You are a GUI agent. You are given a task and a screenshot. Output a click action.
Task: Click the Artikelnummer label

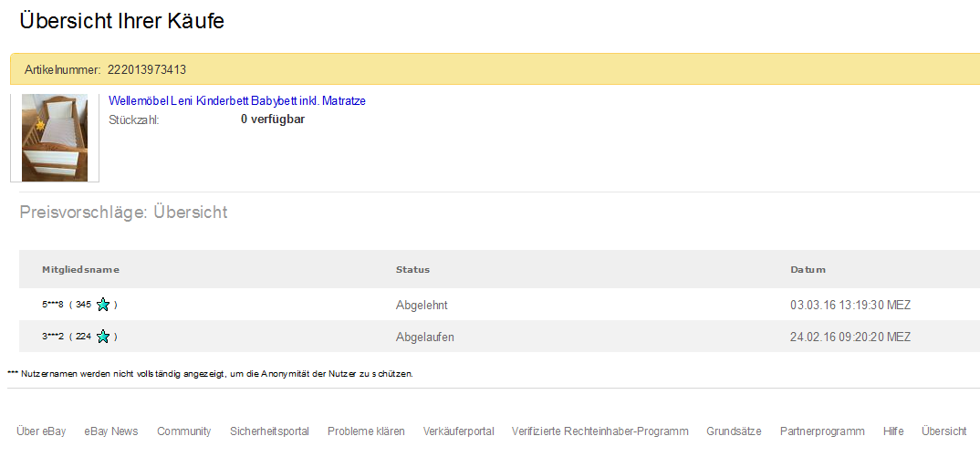(x=62, y=69)
